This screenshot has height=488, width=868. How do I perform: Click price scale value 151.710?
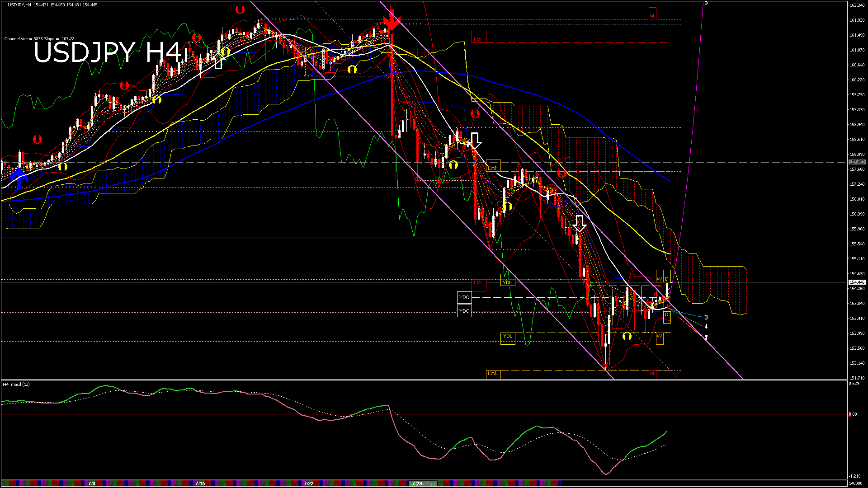[857, 378]
